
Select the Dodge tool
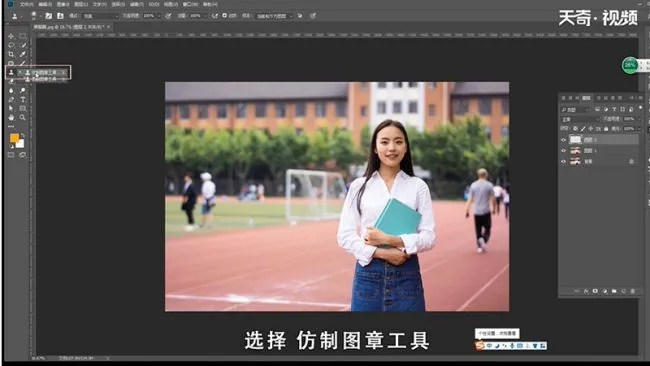[22, 90]
